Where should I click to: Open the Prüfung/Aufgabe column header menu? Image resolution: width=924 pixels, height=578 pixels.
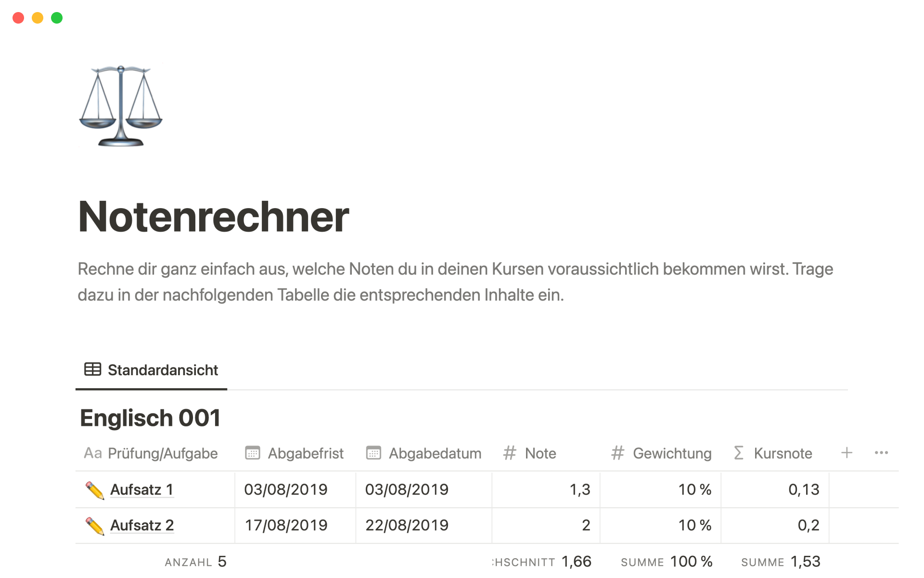coord(162,453)
